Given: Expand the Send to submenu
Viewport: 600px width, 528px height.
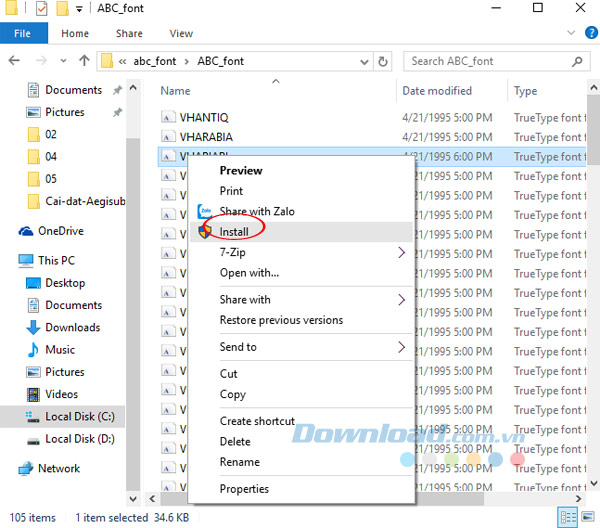Looking at the screenshot, I should point(301,347).
